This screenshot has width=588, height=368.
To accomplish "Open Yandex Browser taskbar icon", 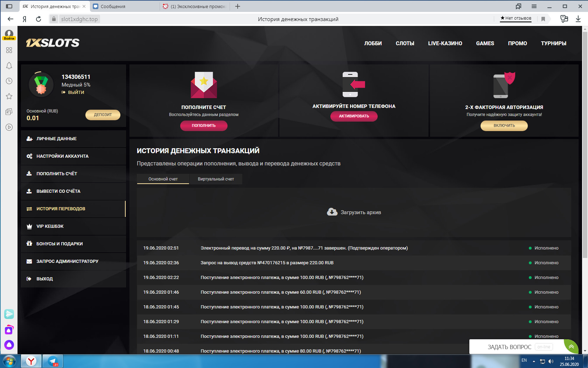I will pyautogui.click(x=31, y=361).
